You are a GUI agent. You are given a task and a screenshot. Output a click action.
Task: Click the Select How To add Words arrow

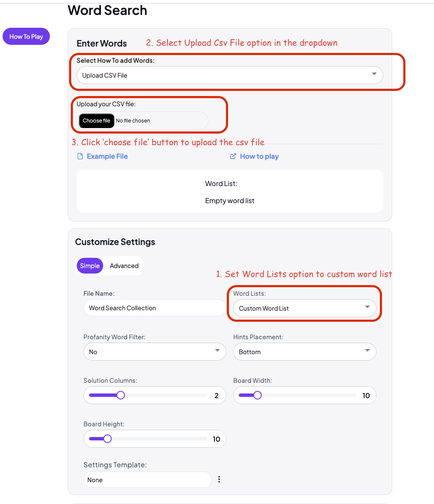tap(374, 74)
